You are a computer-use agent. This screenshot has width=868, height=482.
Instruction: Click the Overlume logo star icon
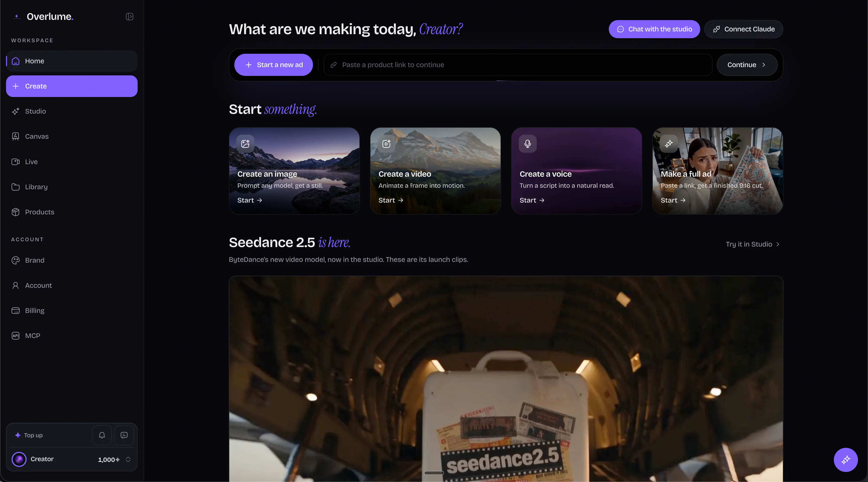(17, 17)
